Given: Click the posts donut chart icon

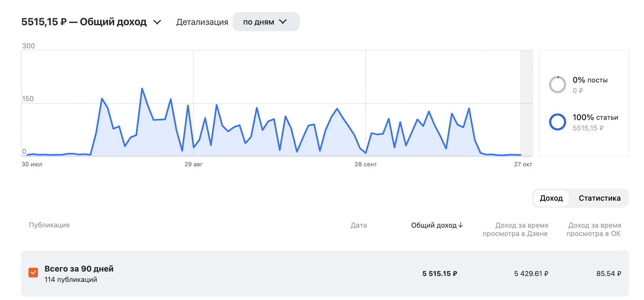Looking at the screenshot, I should pos(557,85).
